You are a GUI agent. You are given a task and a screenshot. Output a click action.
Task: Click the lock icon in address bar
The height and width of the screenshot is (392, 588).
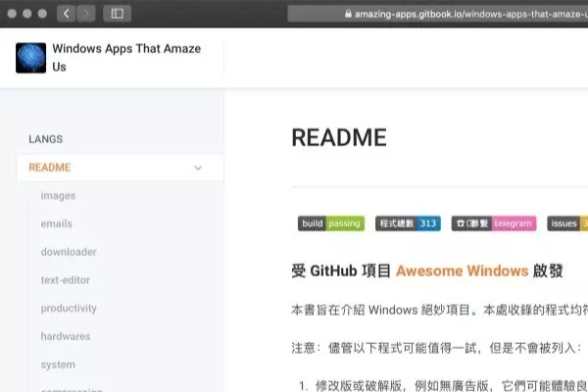(348, 14)
